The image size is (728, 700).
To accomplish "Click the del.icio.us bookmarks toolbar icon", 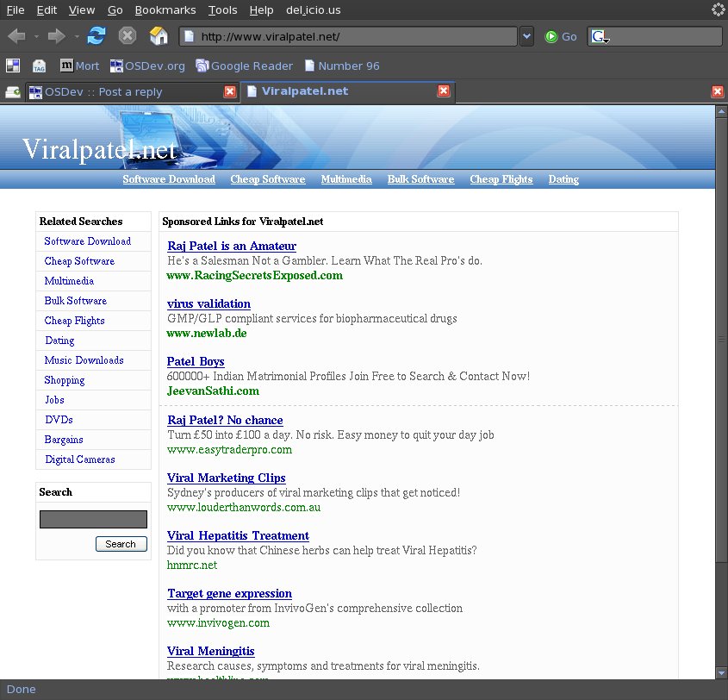I will click(13, 66).
